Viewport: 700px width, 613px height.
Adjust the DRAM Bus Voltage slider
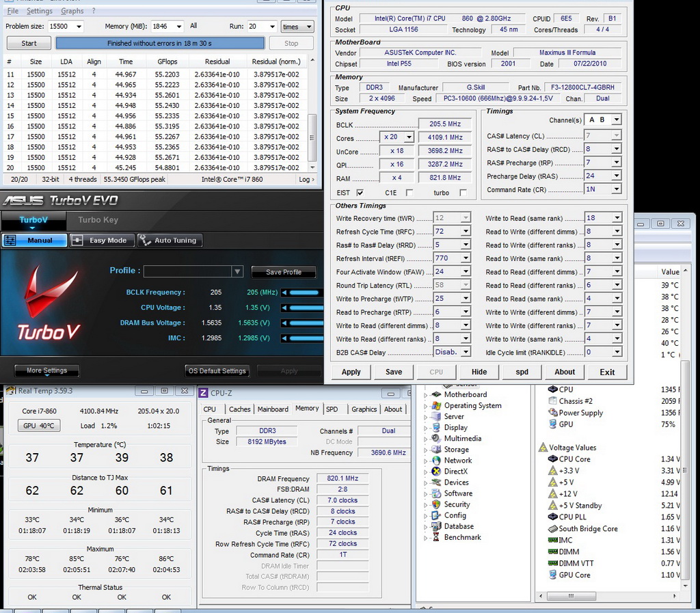click(303, 323)
